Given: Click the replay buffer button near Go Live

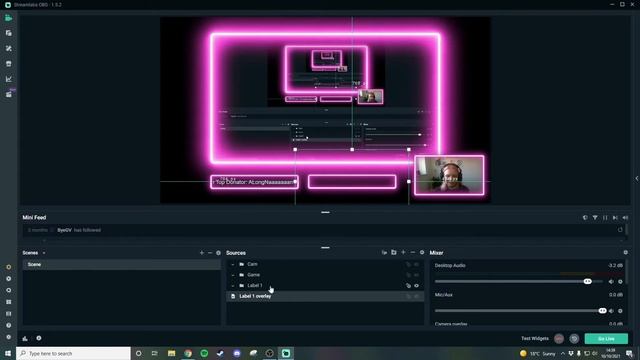Looking at the screenshot, I should [x=574, y=338].
